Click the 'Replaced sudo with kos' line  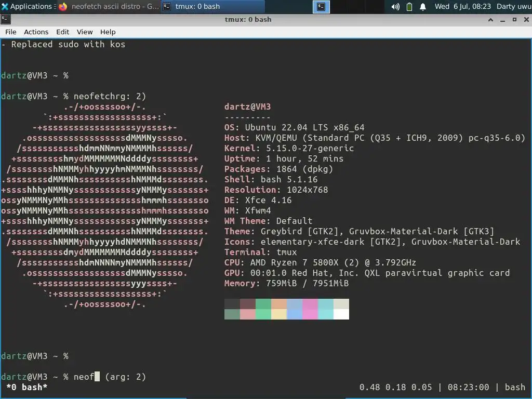click(x=63, y=45)
